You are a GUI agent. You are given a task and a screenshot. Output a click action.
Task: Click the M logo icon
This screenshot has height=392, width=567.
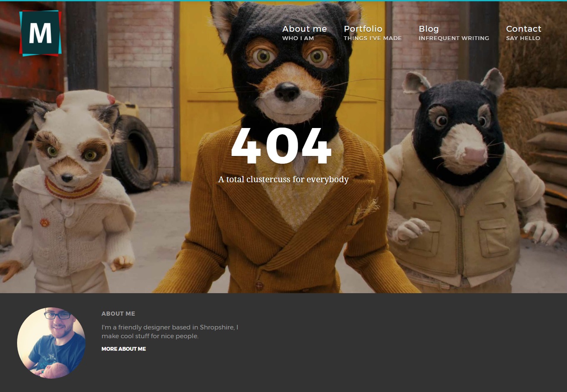pyautogui.click(x=40, y=33)
